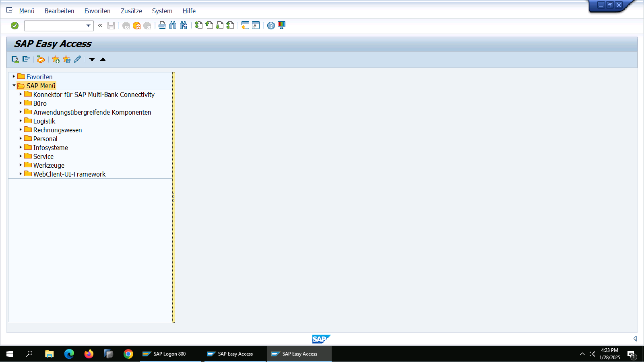
Task: Expand the Favoriten folder node
Action: pos(14,76)
